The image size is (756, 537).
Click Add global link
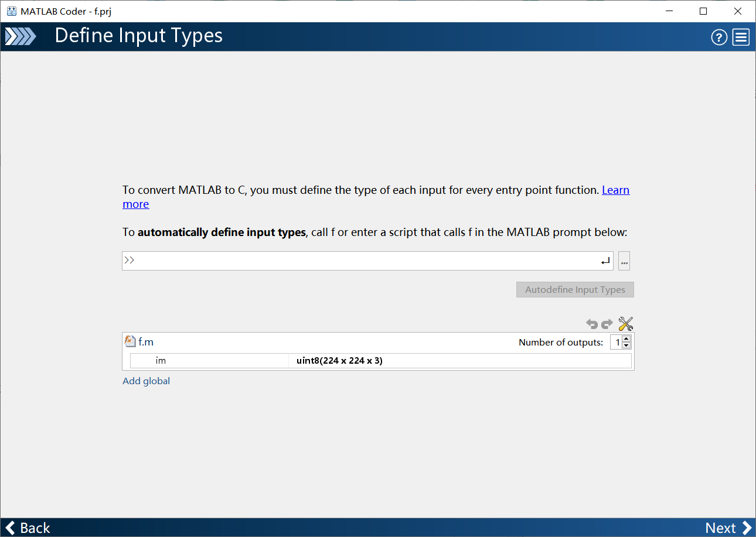tap(147, 381)
